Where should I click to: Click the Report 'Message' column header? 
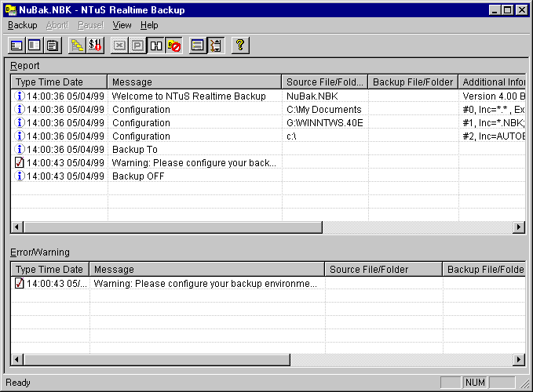pos(195,82)
